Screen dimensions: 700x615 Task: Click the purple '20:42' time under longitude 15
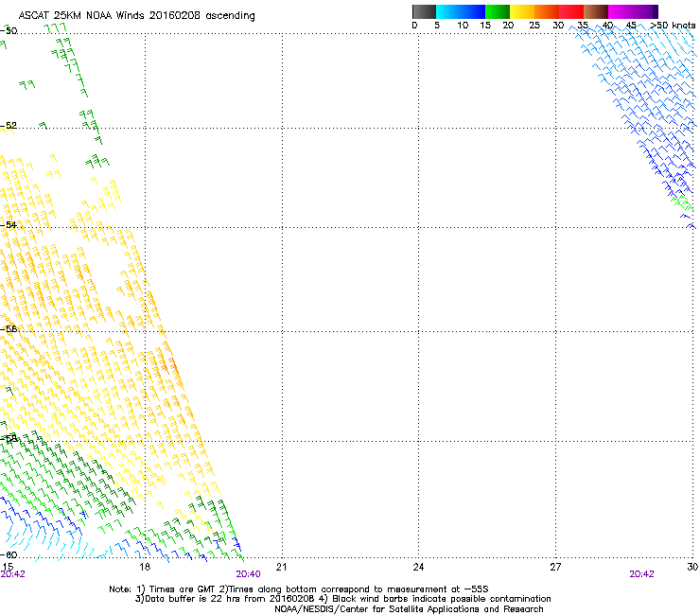(13, 574)
